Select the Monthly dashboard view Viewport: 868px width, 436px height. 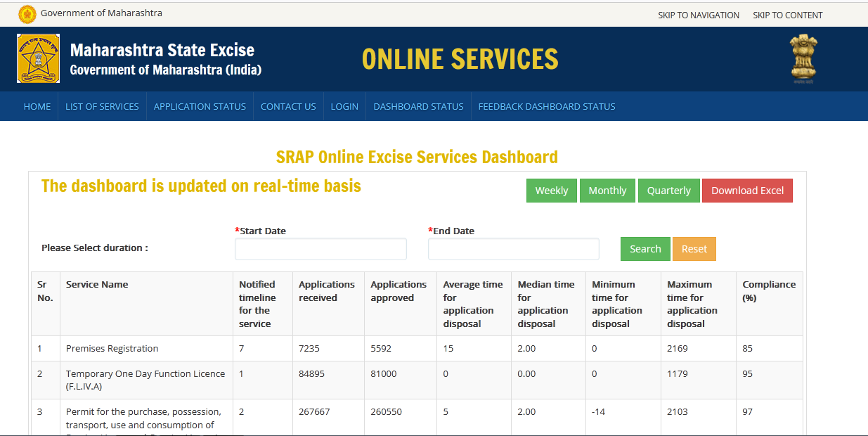607,190
